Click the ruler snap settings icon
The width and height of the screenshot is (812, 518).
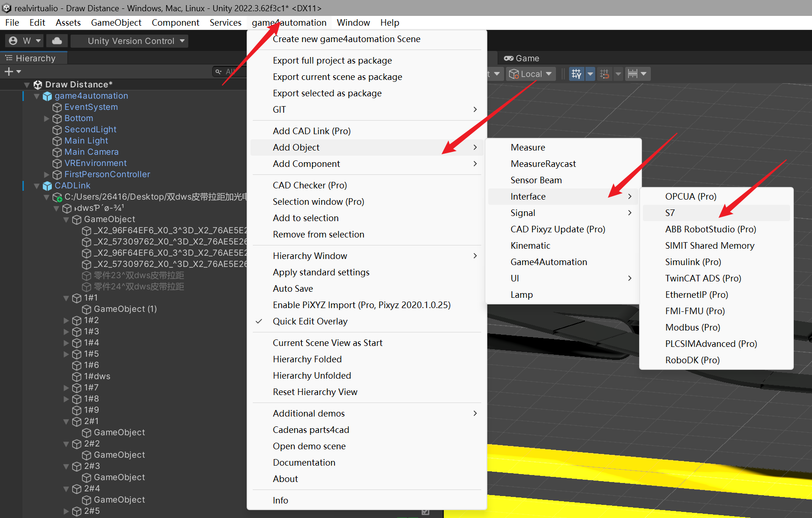point(633,74)
